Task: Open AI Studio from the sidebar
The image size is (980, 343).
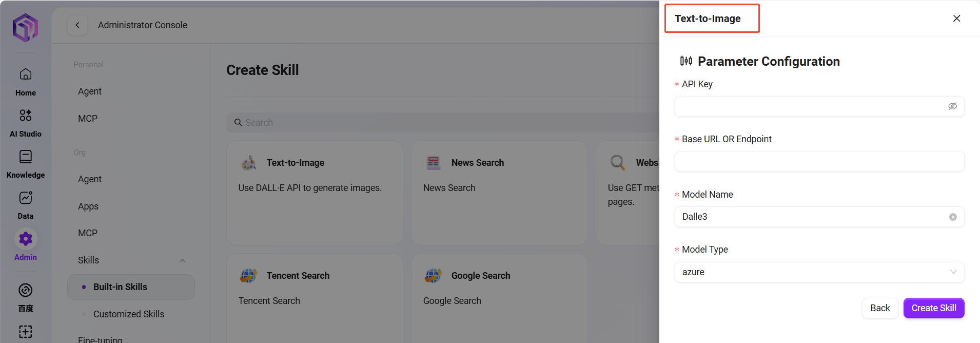Action: tap(26, 116)
